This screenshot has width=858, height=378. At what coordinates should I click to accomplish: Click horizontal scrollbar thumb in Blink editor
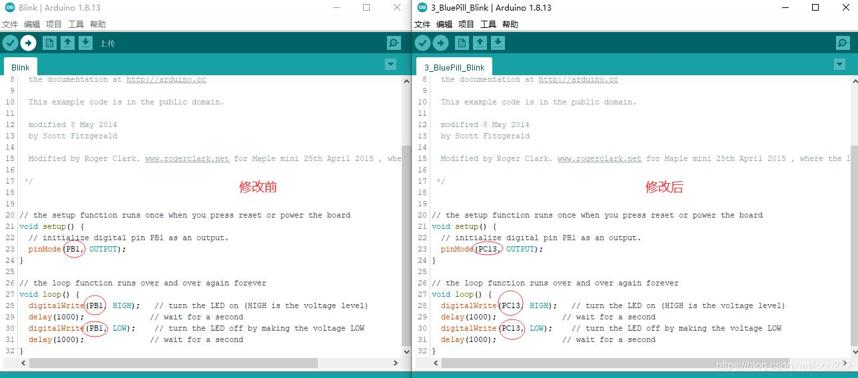(x=173, y=363)
